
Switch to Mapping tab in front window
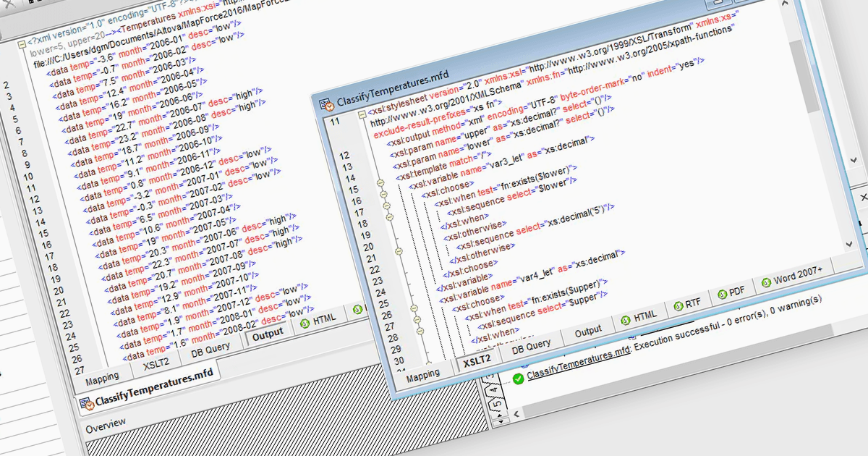(423, 376)
